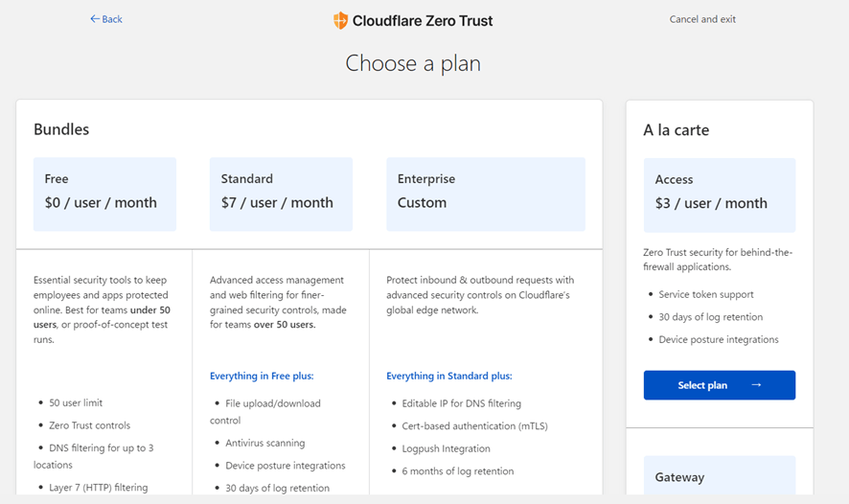Select the Standard $7 plan card
This screenshot has width=849, height=504.
point(281,195)
